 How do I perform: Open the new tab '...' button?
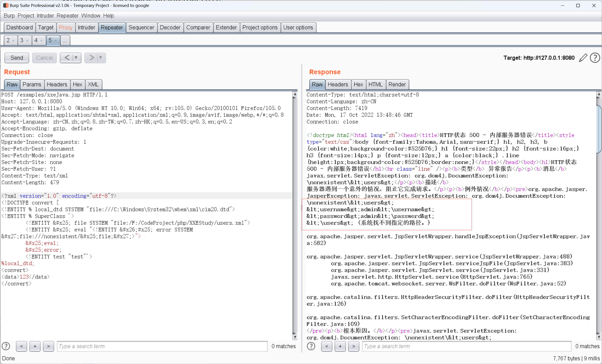65,40
